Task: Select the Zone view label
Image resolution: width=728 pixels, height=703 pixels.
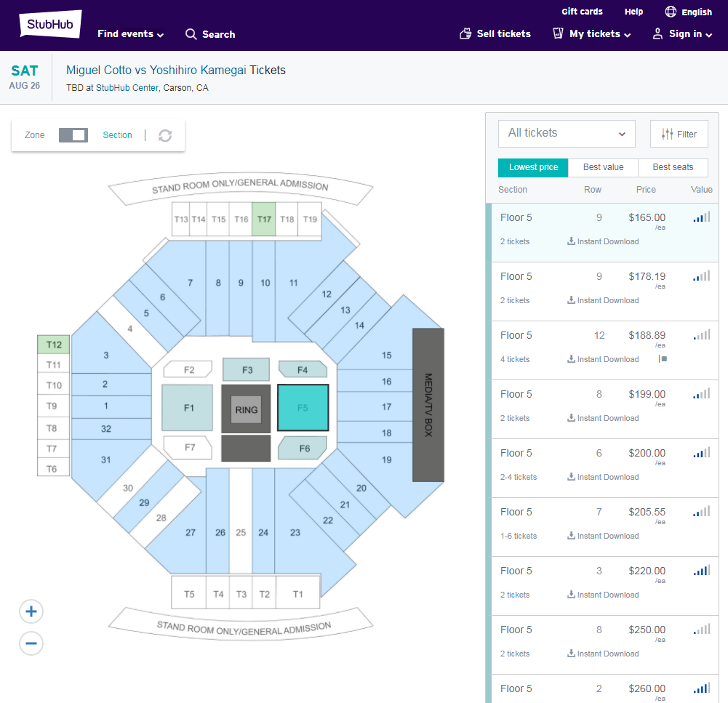Action: coord(34,135)
